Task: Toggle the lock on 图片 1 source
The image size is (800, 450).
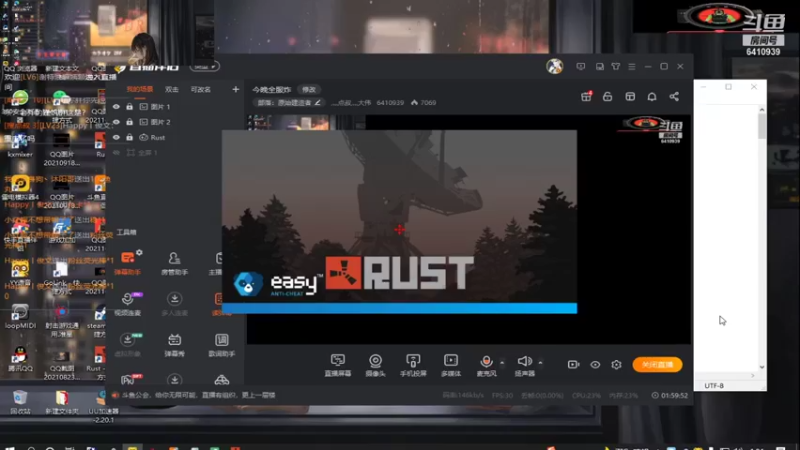Action: pyautogui.click(x=130, y=107)
